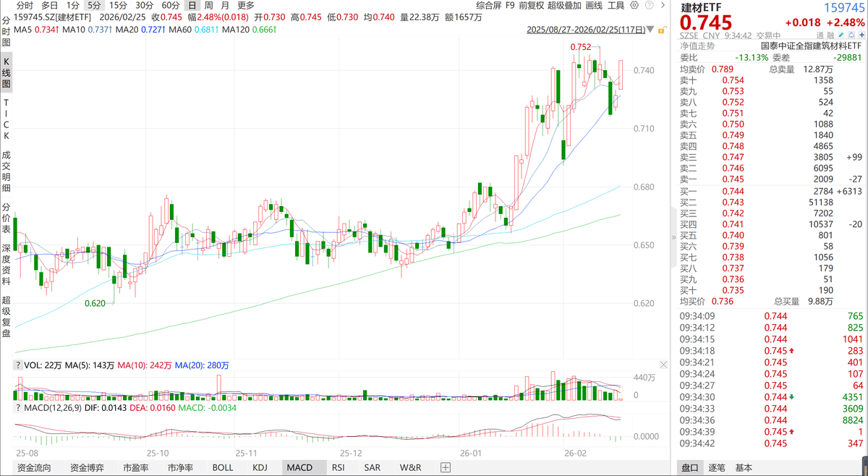Switch indicator to BOLL
Screen dimensions: 868x476
pyautogui.click(x=223, y=468)
